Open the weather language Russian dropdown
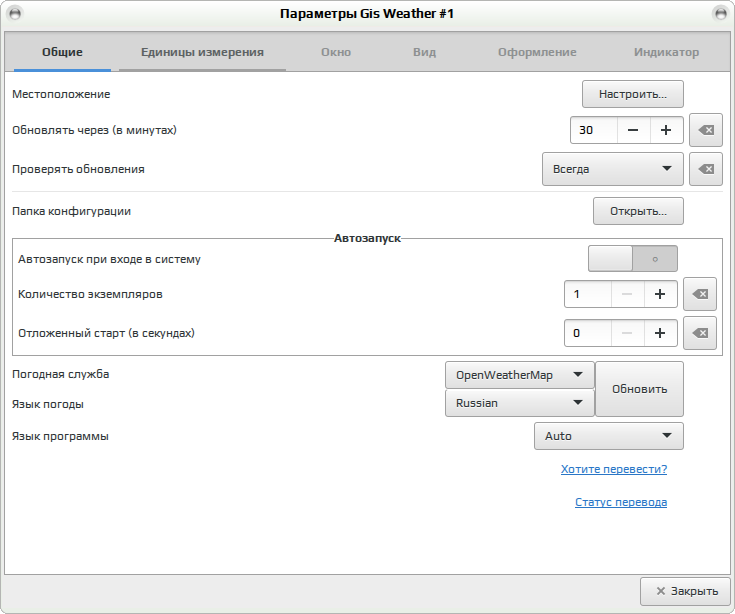735x614 pixels. (x=520, y=403)
